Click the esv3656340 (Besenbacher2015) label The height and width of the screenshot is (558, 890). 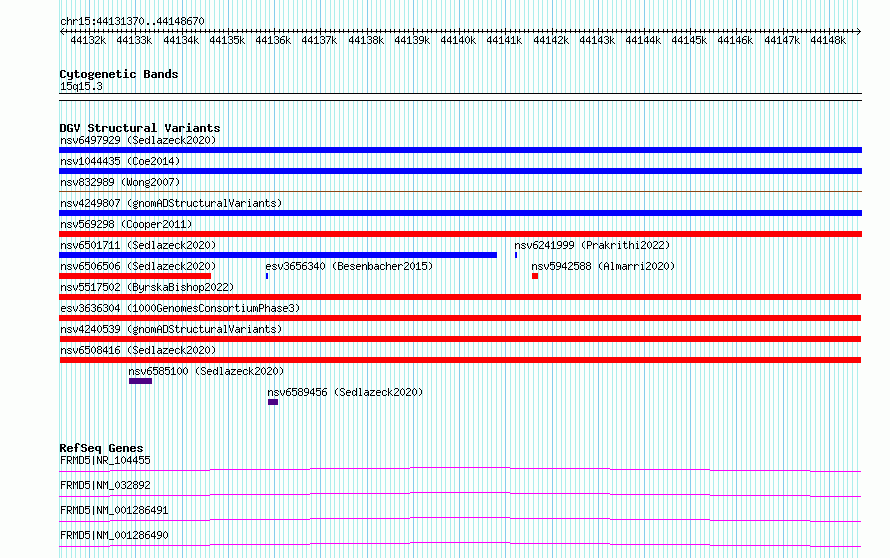[x=349, y=266]
